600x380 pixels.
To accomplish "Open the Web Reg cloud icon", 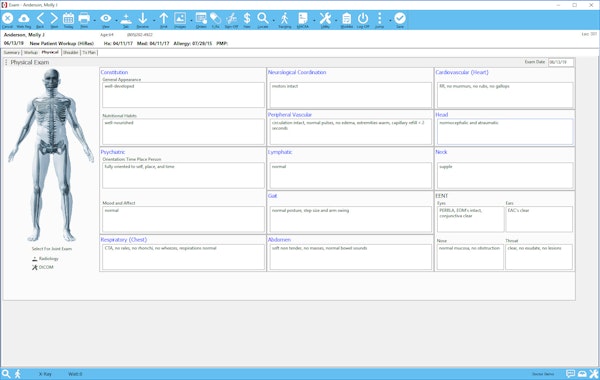I will pyautogui.click(x=24, y=18).
